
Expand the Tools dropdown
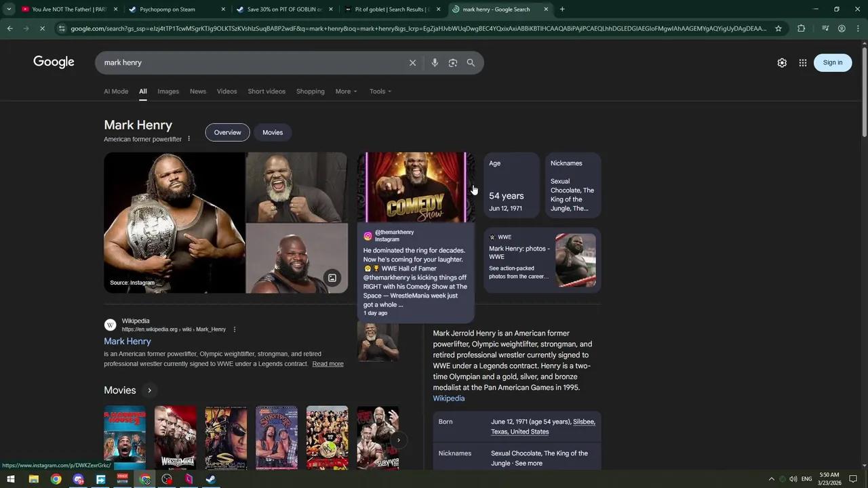click(380, 91)
